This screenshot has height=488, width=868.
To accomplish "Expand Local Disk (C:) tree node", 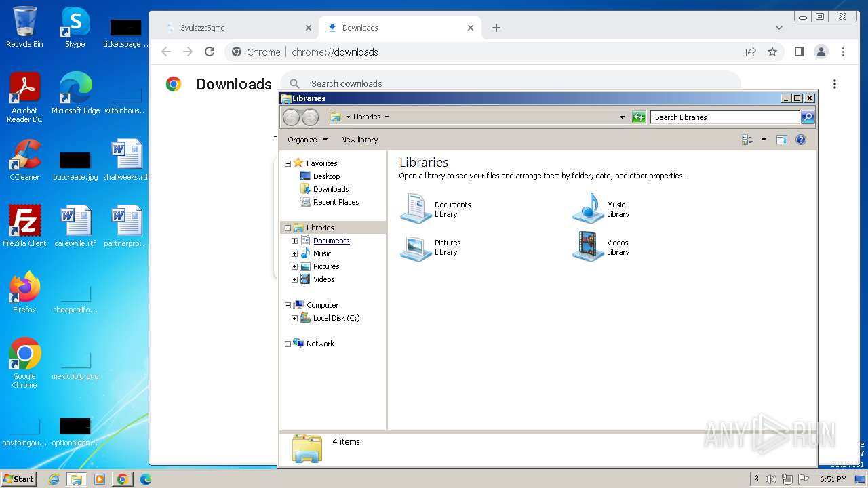I will pyautogui.click(x=294, y=318).
